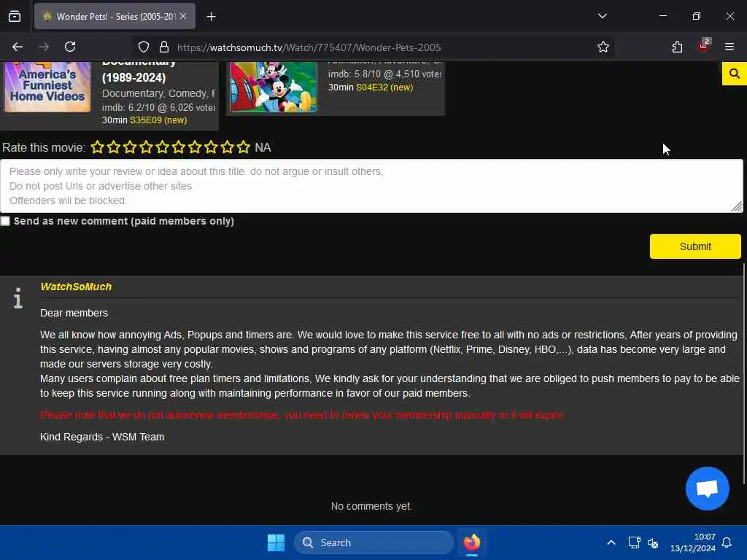Open Windows Start menu
Viewport: 747px width, 560px height.
click(276, 542)
